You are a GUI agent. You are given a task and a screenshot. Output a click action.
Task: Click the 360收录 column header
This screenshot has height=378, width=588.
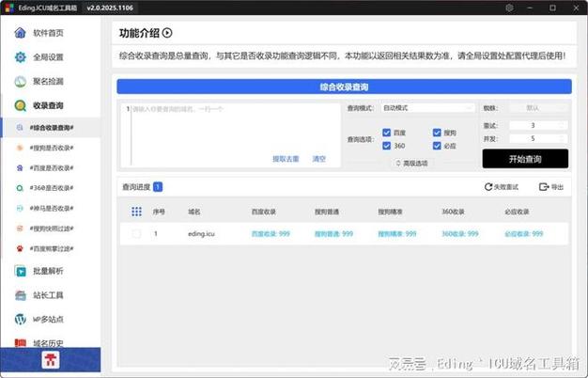pos(453,212)
